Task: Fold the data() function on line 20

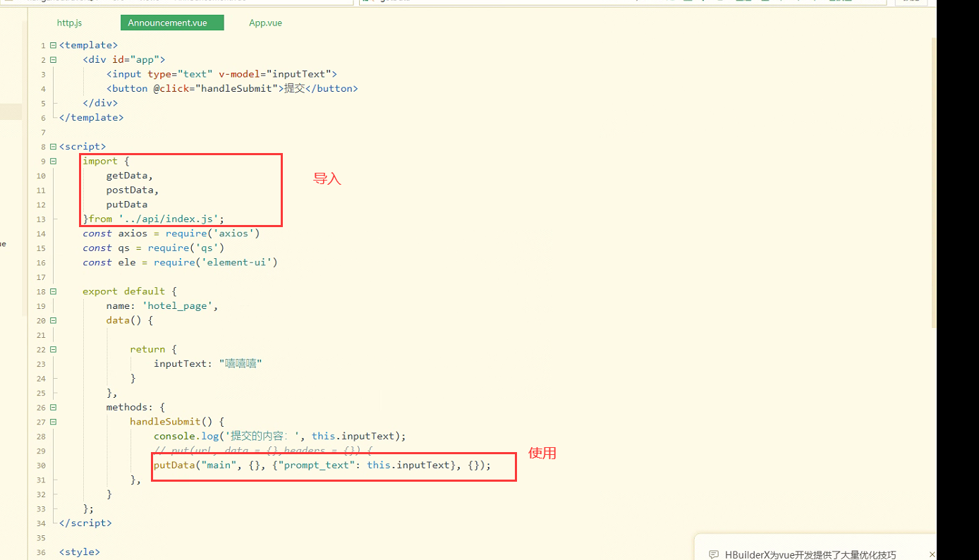Action: [x=53, y=320]
